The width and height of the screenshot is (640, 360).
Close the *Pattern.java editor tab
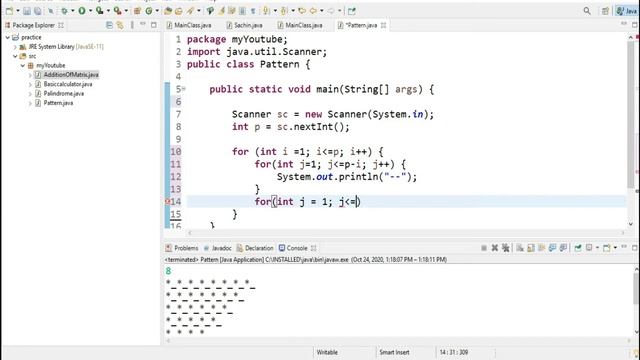pyautogui.click(x=384, y=25)
